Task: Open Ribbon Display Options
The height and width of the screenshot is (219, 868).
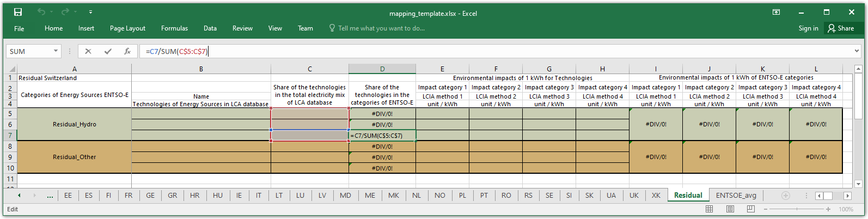Action: (776, 12)
